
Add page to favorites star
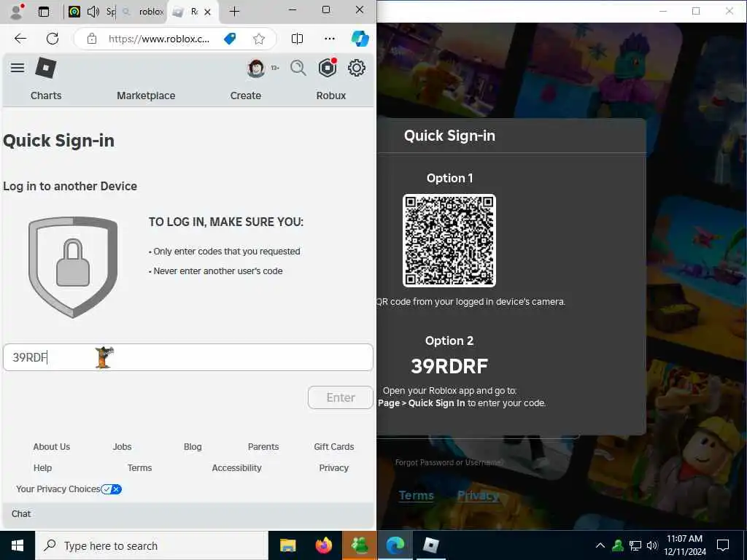click(x=259, y=39)
